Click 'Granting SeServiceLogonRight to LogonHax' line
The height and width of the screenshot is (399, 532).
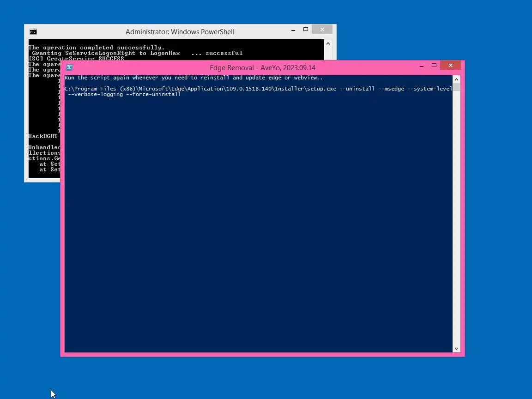click(137, 53)
